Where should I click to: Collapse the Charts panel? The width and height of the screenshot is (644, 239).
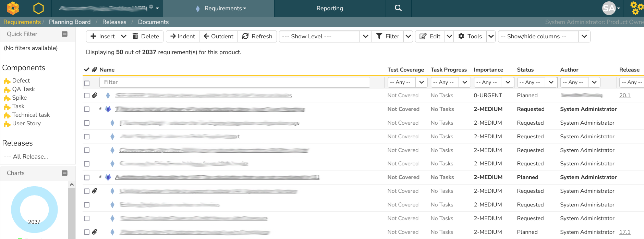click(x=64, y=173)
